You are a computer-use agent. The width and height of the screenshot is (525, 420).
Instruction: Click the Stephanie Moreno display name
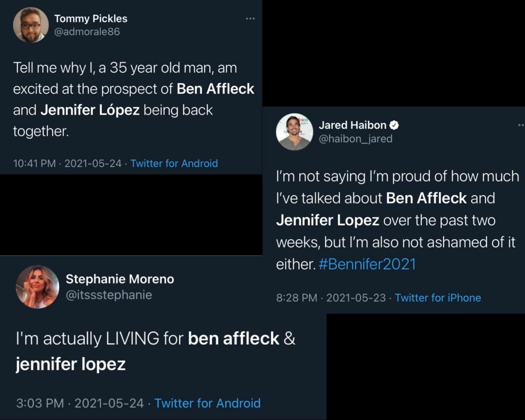coord(119,279)
